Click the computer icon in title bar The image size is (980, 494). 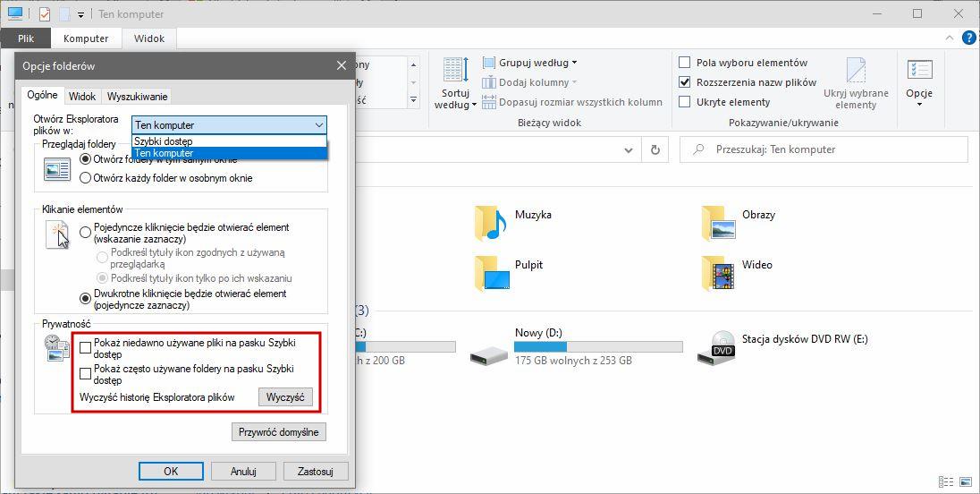(x=15, y=13)
